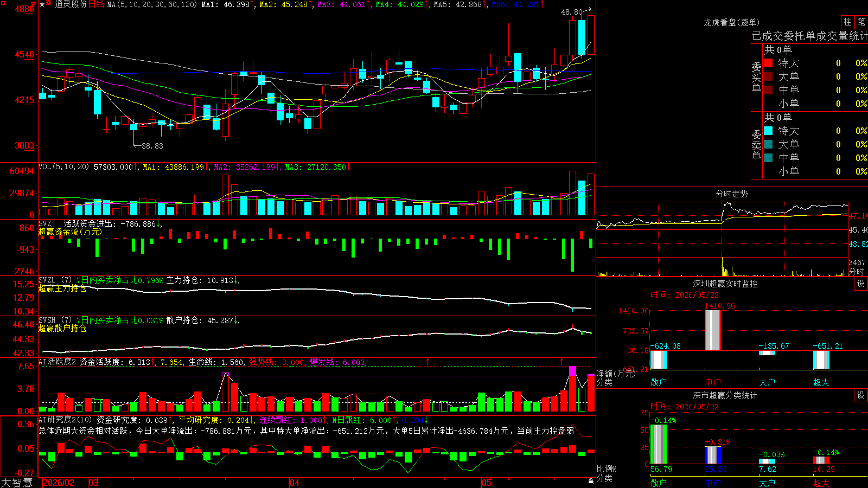The width and height of the screenshot is (868, 488).
Task: Click the 48.80 high price annotation
Action: pos(572,12)
